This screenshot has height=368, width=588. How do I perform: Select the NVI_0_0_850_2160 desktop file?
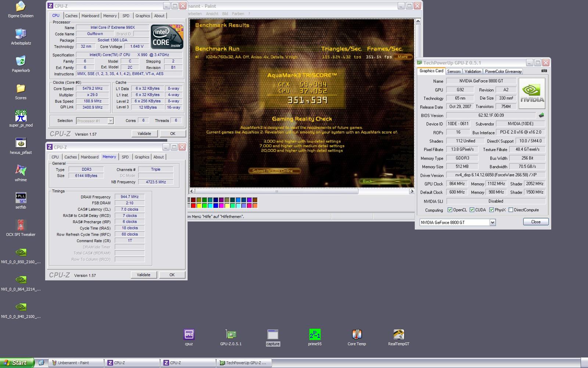click(21, 255)
